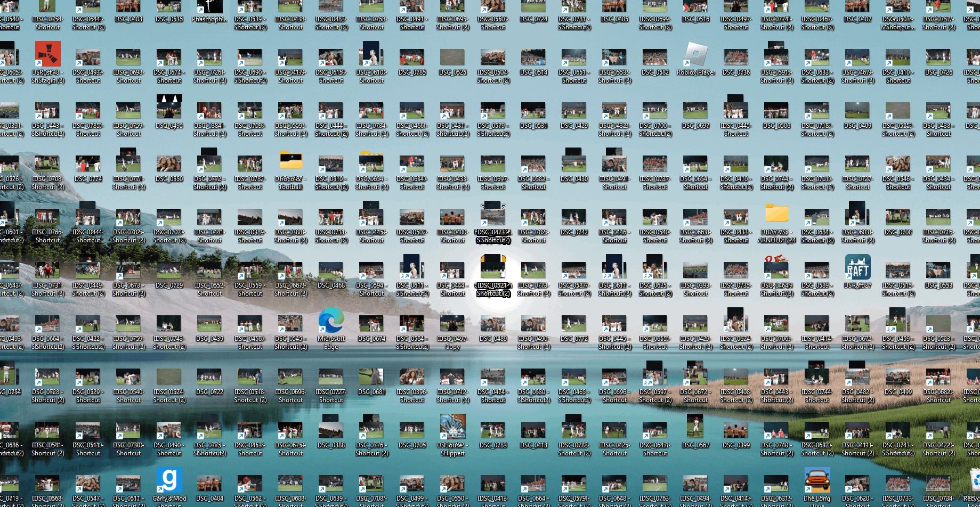
Task: Click the DSC_0535 image file
Action: [x=169, y=7]
